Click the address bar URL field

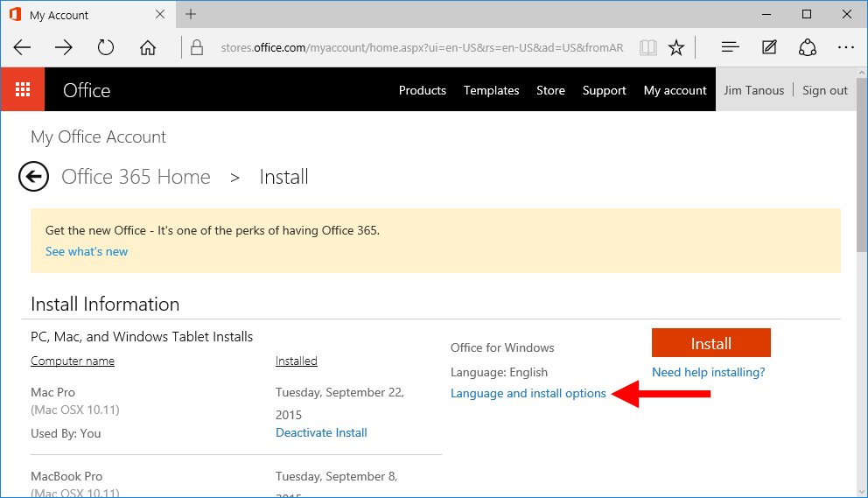(x=422, y=47)
